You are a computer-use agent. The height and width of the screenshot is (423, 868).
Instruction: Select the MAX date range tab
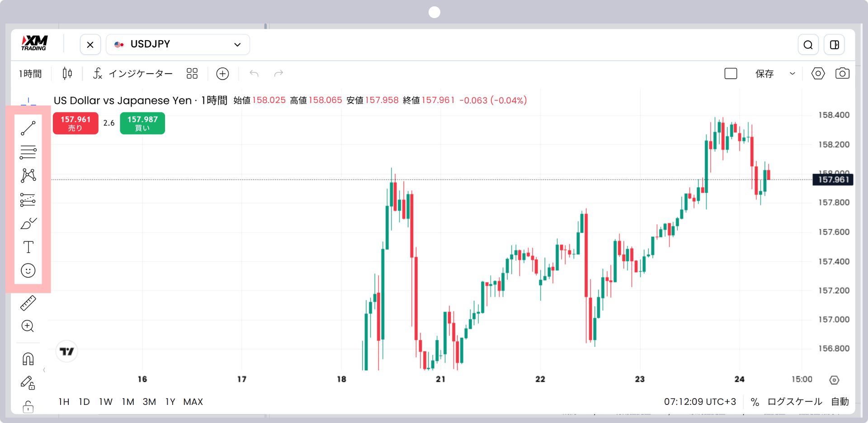point(193,402)
